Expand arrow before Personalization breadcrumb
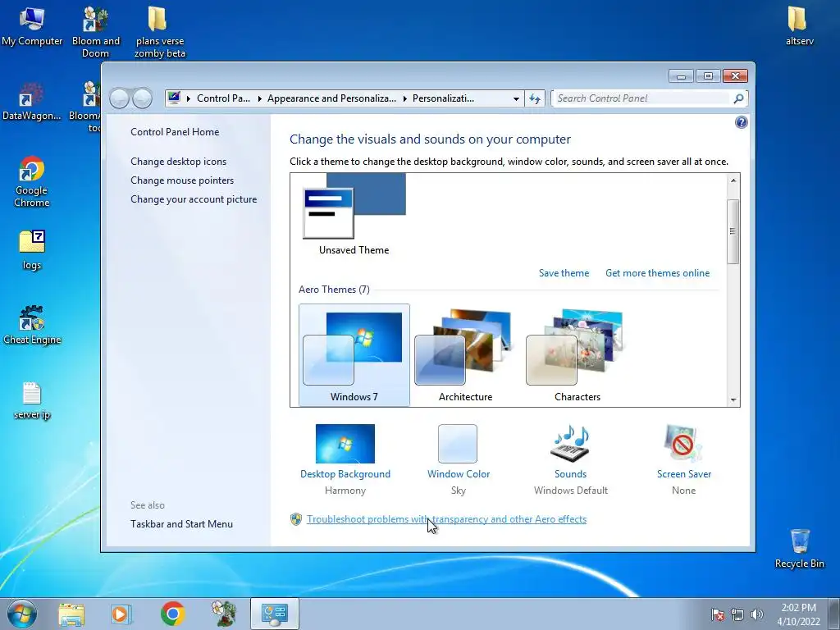The width and height of the screenshot is (840, 630). click(405, 98)
